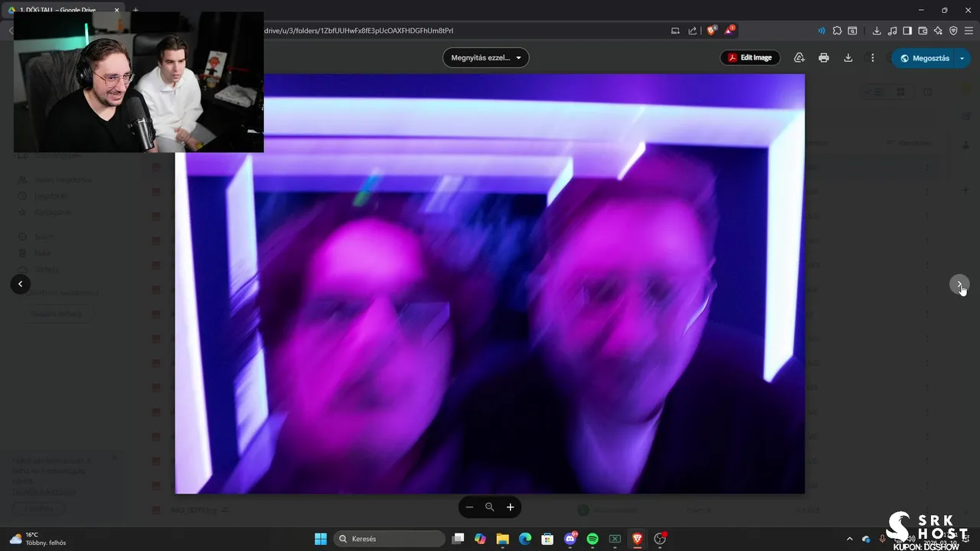
Task: Open the browser hamburger main menu
Action: pos(969,31)
